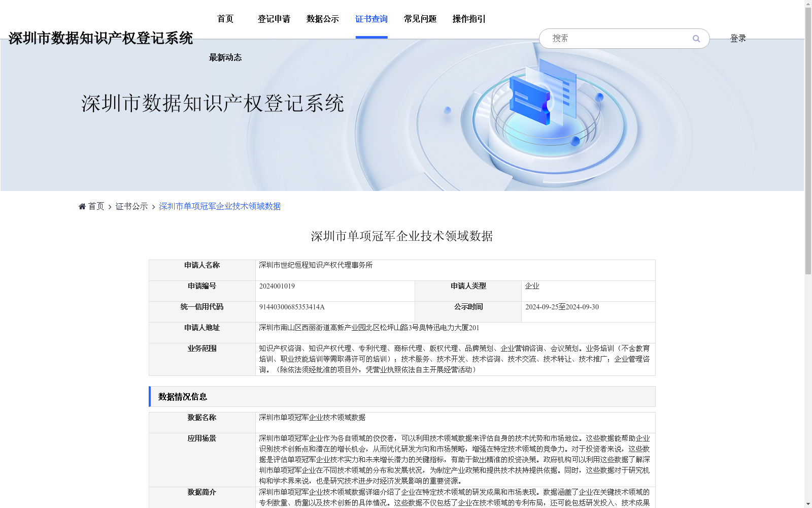Open the 首页 navigation menu item
Screen dimensions: 812x508
pyautogui.click(x=225, y=19)
